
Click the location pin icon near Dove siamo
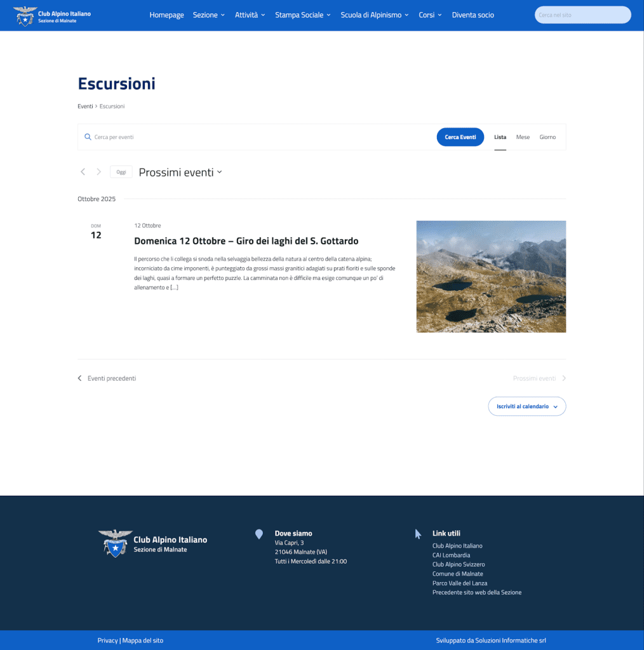tap(259, 534)
